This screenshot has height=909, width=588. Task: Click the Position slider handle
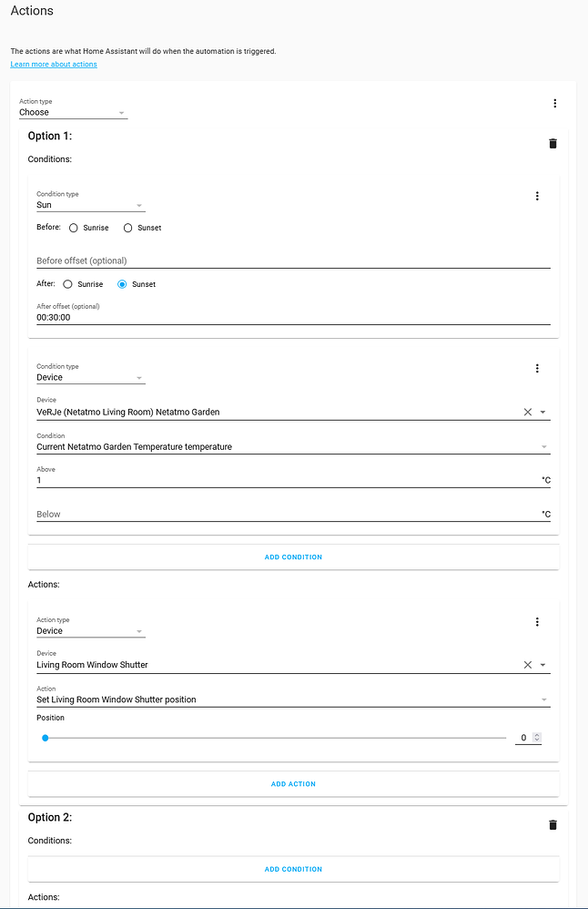pos(45,738)
